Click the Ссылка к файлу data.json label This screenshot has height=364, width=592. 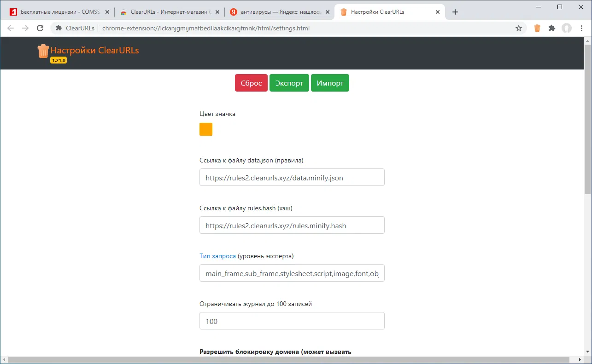(252, 160)
